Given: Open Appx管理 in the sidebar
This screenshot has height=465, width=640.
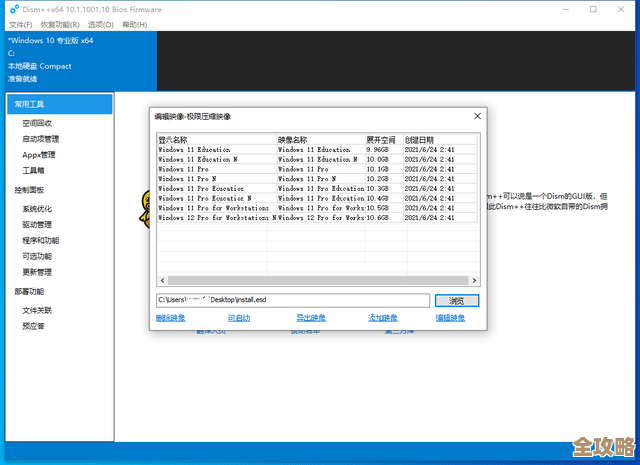Looking at the screenshot, I should pyautogui.click(x=39, y=155).
